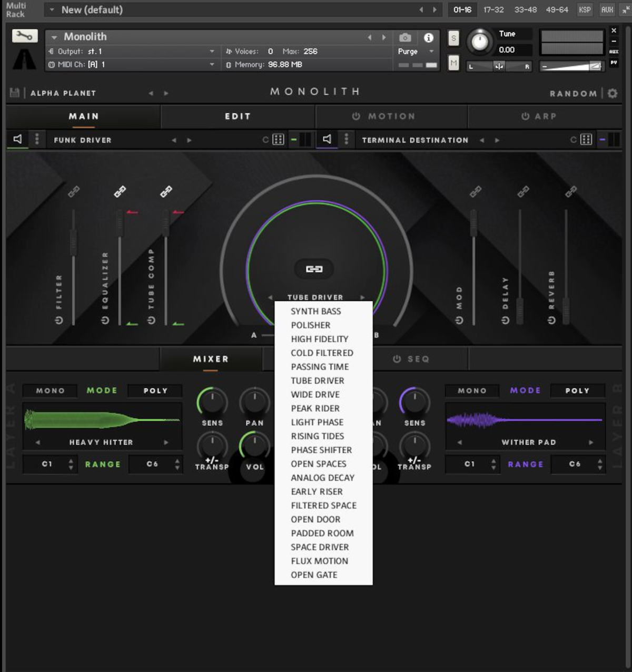Click the Mute M button
The width and height of the screenshot is (632, 672).
point(453,63)
